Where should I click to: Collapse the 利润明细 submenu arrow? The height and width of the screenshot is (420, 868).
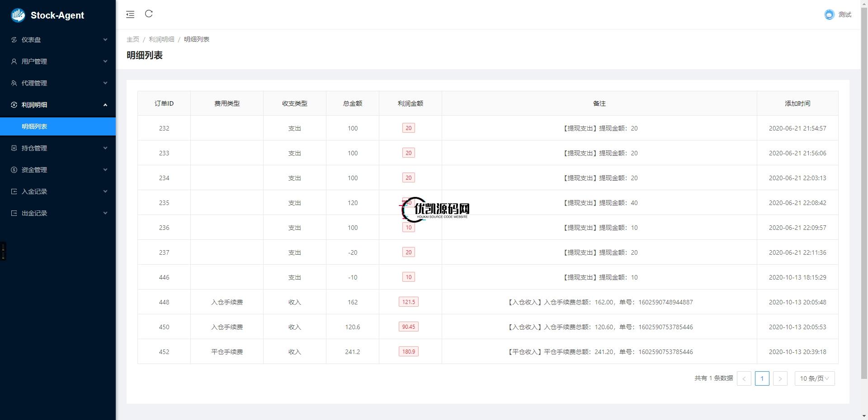(105, 105)
